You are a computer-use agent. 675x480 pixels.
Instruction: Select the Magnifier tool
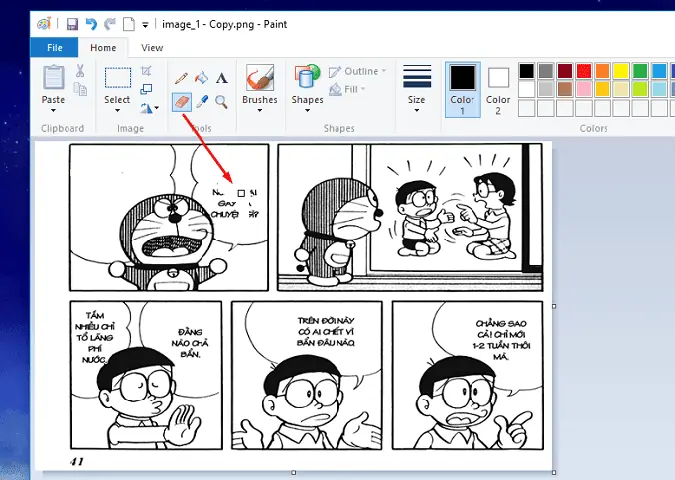[222, 102]
